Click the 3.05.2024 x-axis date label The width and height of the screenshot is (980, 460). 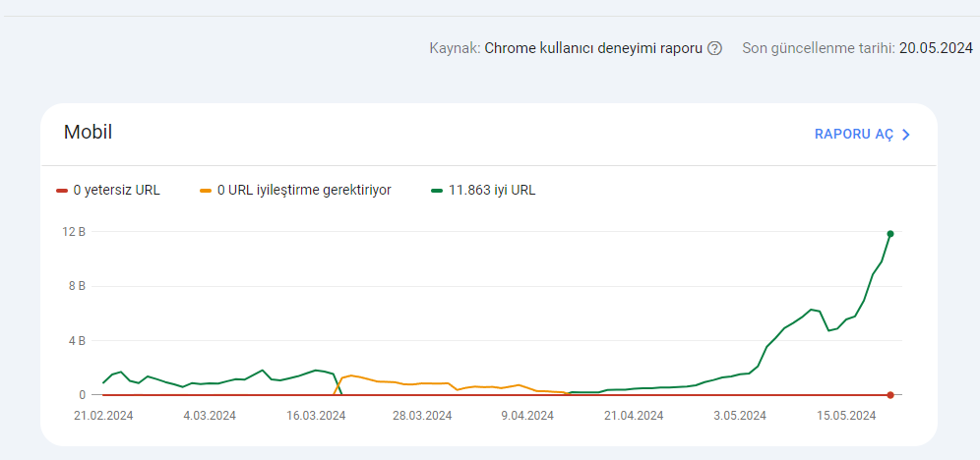coord(739,416)
